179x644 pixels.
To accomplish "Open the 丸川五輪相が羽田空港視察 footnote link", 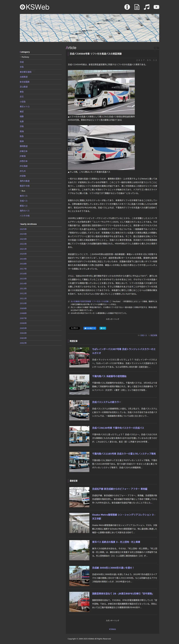I will coord(90,302).
